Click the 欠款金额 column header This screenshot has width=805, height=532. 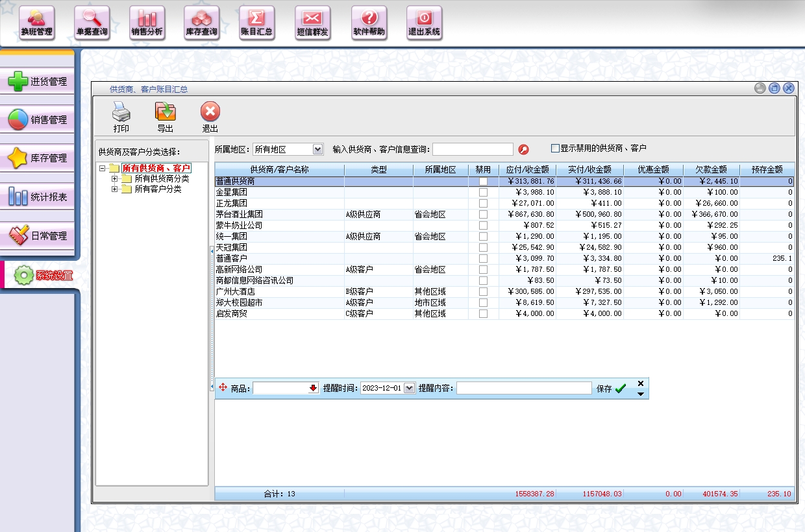tap(711, 170)
